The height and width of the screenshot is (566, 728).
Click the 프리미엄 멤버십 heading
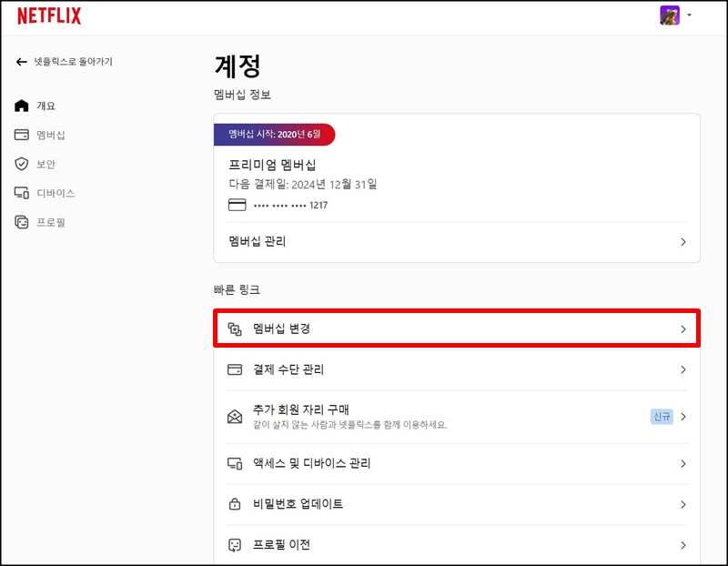[x=272, y=165]
